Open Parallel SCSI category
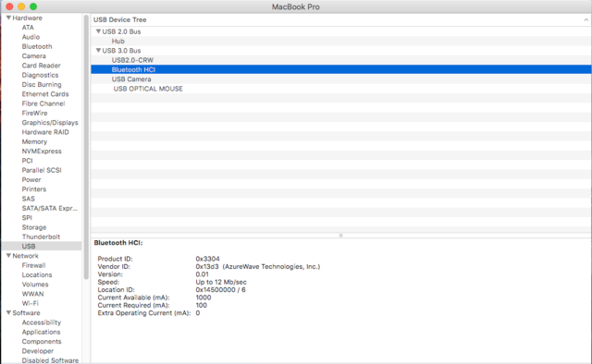The image size is (592, 364). pos(42,170)
